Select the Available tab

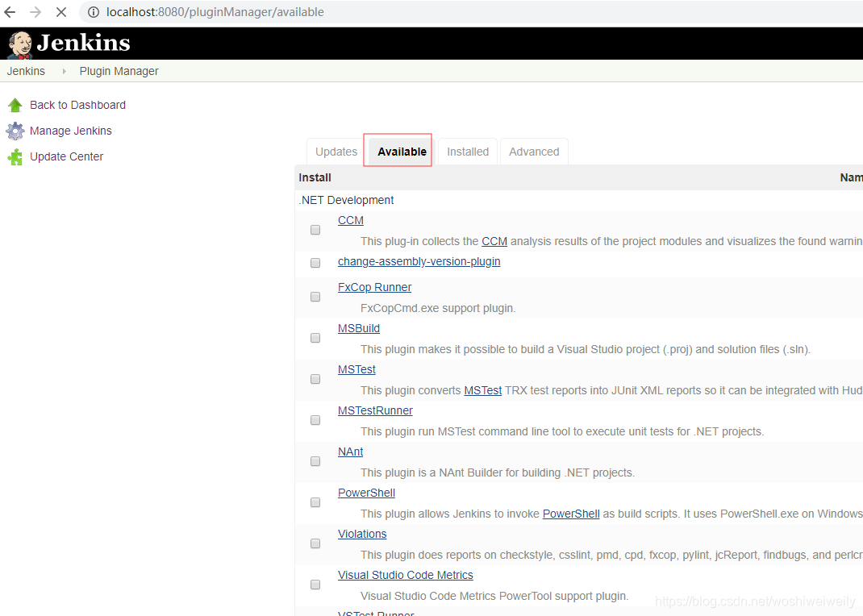[x=402, y=152]
